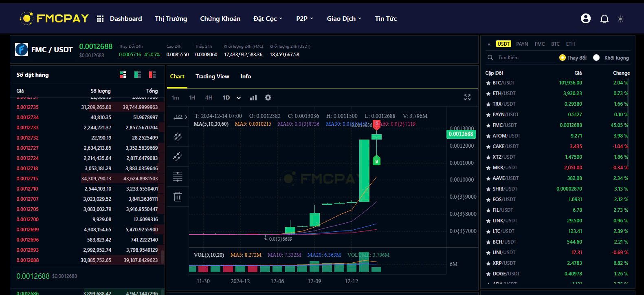Switch to the Trading View tab
The image size is (644, 295).
point(212,76)
